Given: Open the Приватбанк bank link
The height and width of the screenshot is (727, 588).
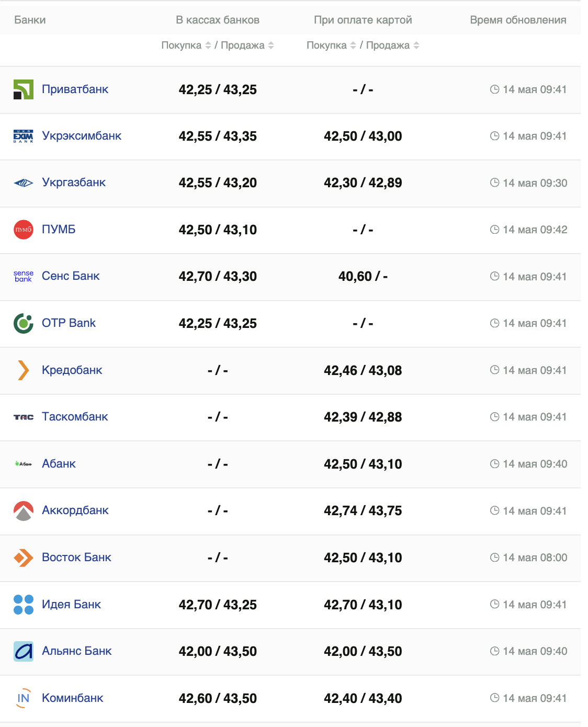Looking at the screenshot, I should (x=75, y=89).
